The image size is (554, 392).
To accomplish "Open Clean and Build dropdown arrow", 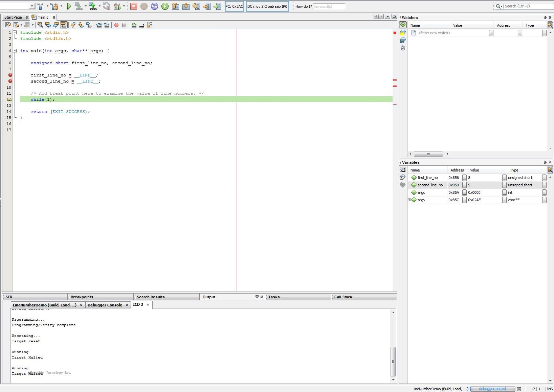I will [x=62, y=6].
